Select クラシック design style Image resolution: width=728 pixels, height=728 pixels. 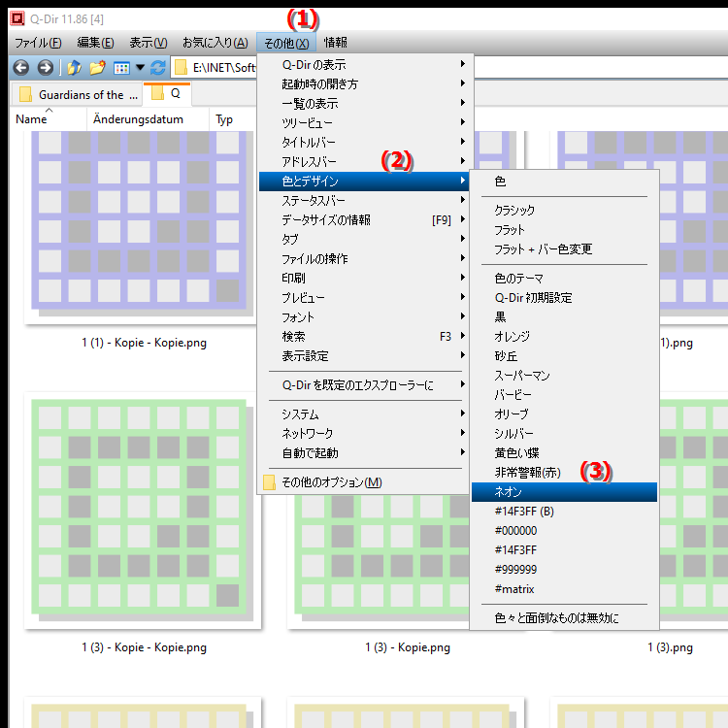coord(564,211)
